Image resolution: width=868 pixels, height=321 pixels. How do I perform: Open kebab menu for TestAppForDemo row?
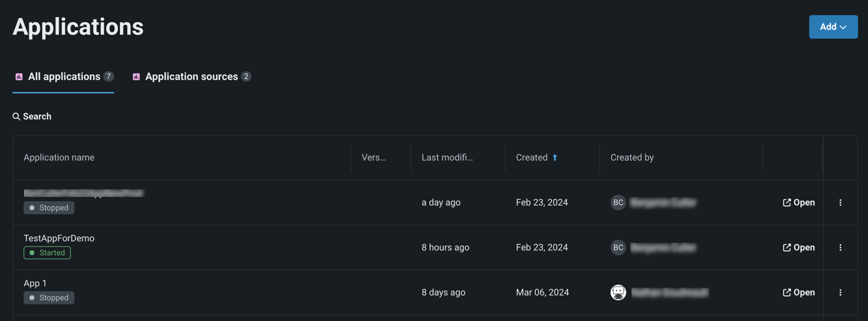tap(840, 248)
